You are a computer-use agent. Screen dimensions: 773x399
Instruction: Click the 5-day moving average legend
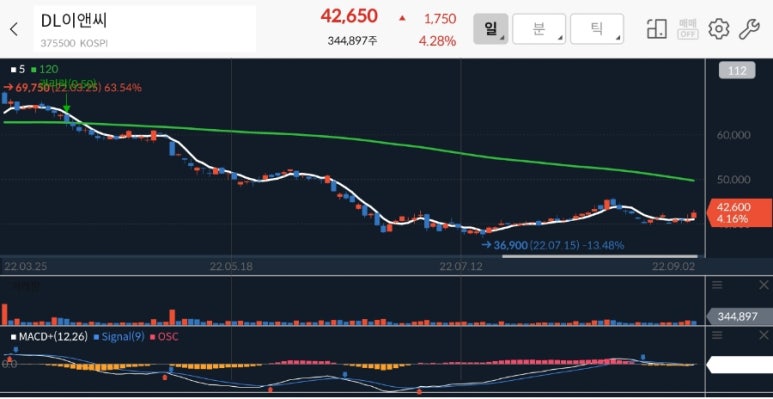(18, 70)
